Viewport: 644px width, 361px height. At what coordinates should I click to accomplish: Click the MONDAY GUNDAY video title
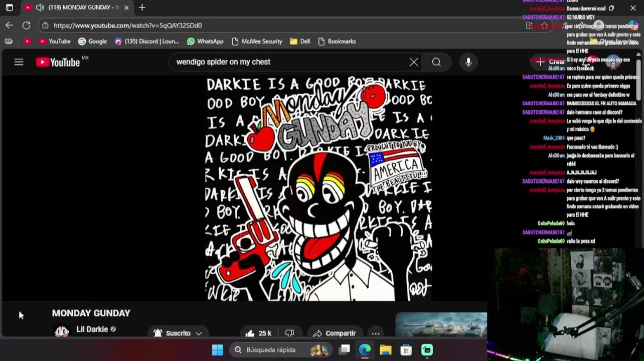point(91,313)
